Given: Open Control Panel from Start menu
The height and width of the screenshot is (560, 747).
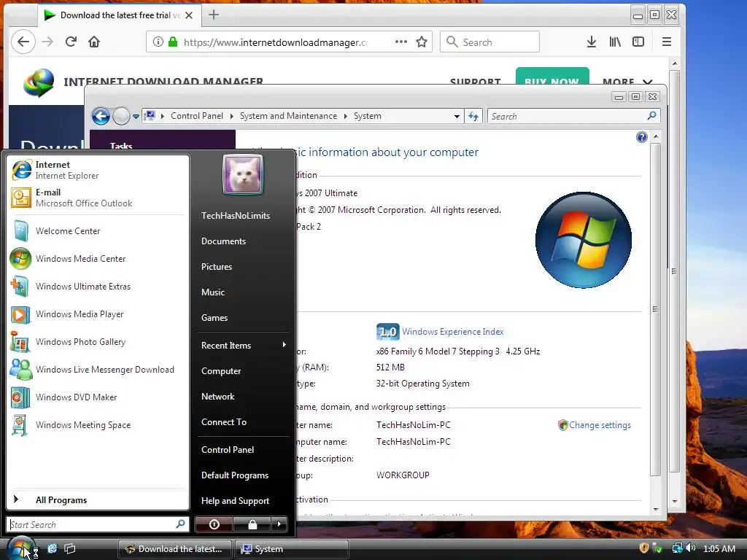Looking at the screenshot, I should click(228, 449).
